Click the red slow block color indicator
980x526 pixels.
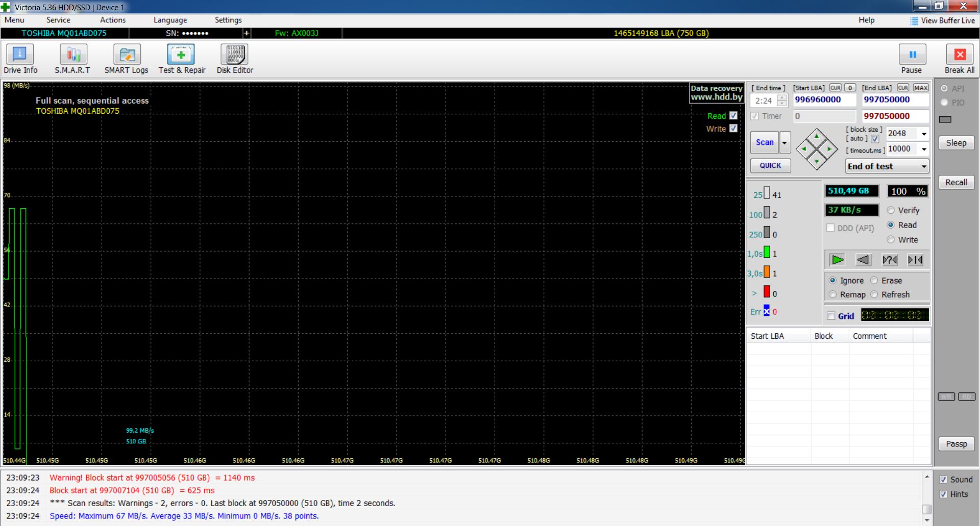pos(767,291)
